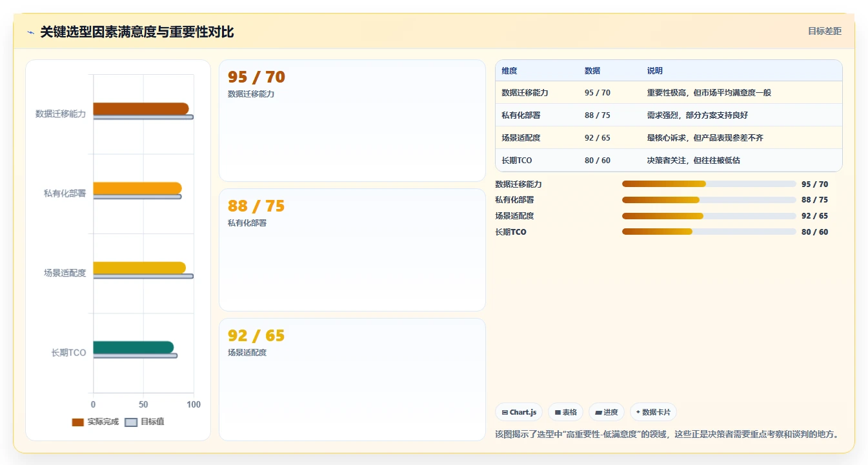Click the lightning icon beside the title
Image resolution: width=868 pixels, height=465 pixels.
click(31, 32)
